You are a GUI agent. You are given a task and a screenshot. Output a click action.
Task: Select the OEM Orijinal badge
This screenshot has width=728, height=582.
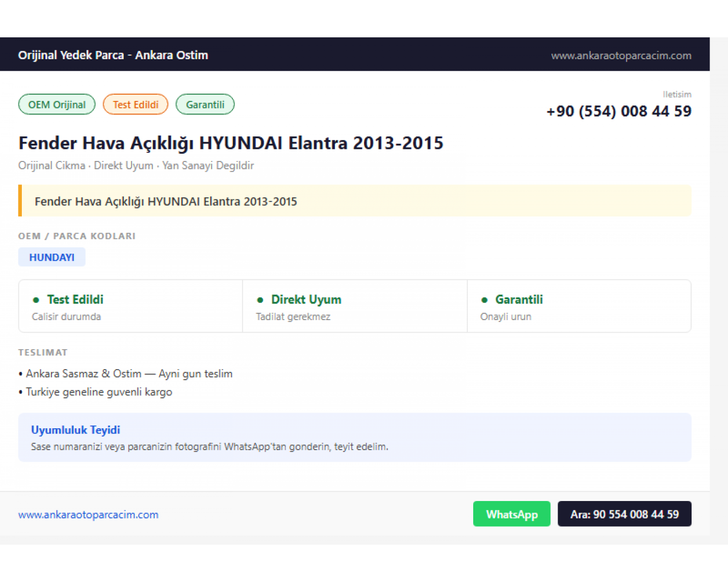coord(57,104)
